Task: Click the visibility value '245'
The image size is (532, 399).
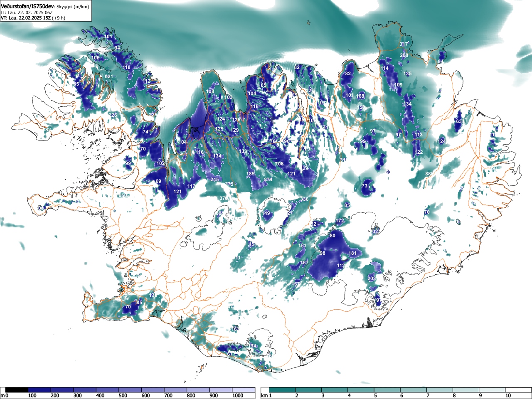Action: 214,180
